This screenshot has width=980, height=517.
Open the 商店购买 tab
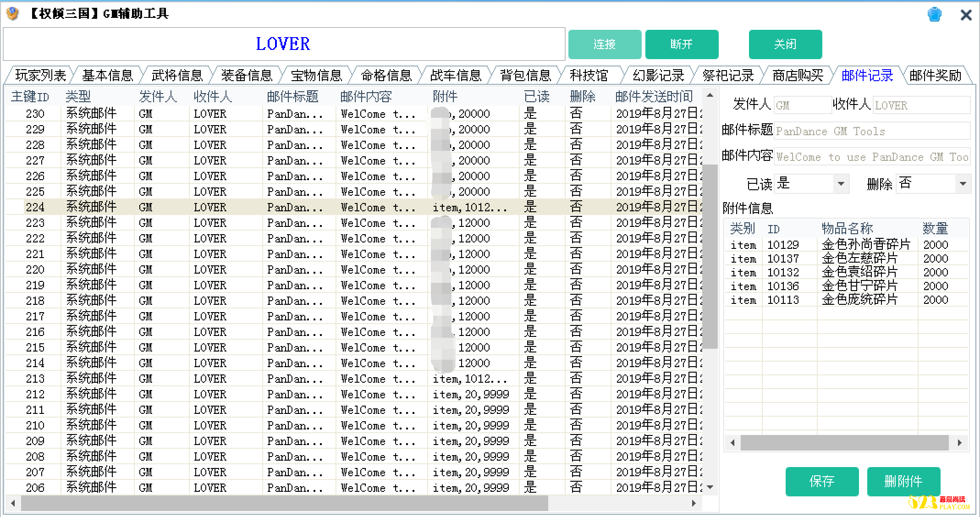(x=798, y=75)
